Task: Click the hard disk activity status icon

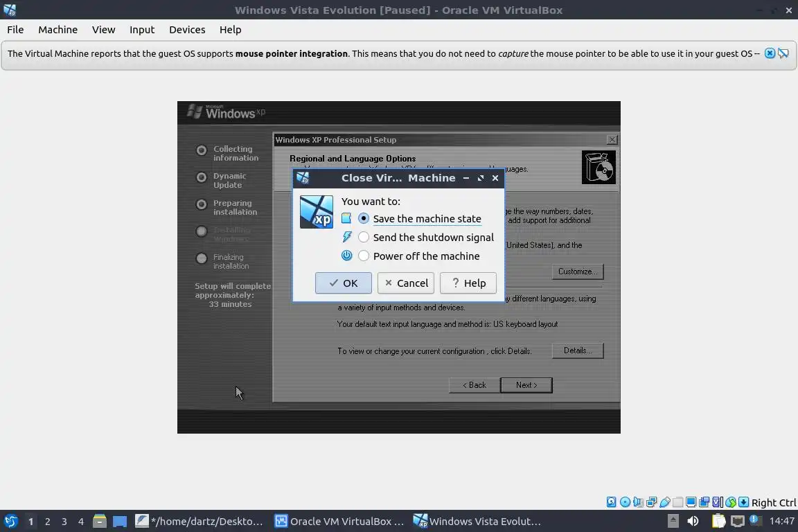Action: coord(611,502)
